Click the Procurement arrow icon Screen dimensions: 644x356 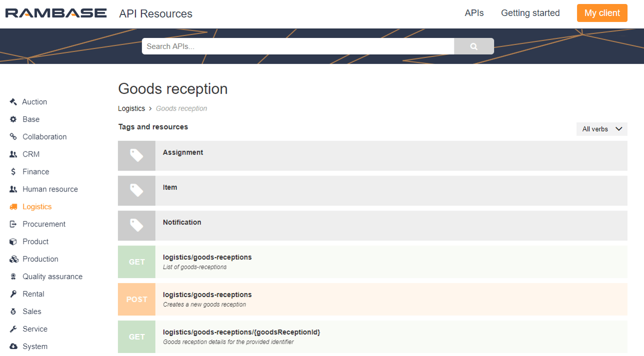coord(13,224)
